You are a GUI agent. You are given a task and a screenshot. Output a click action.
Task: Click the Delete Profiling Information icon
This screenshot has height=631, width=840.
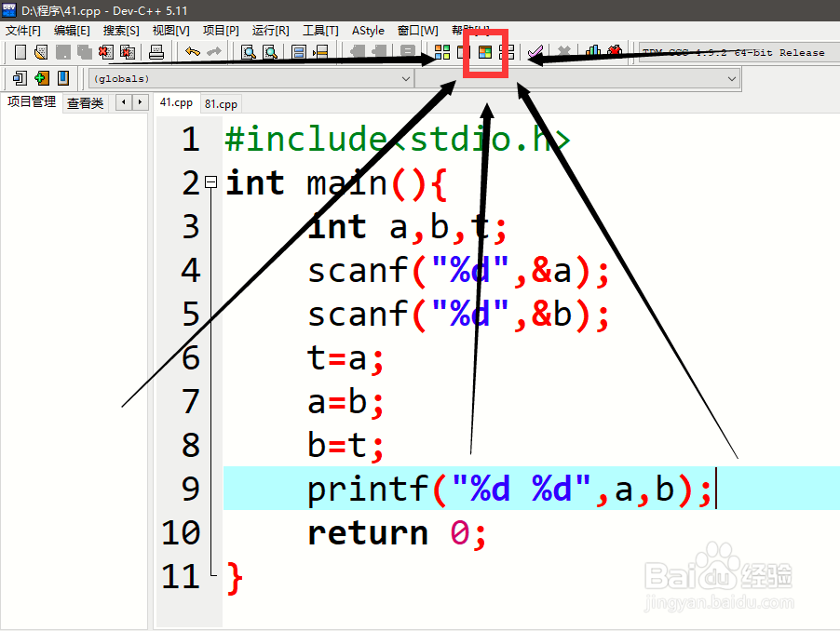click(x=615, y=51)
